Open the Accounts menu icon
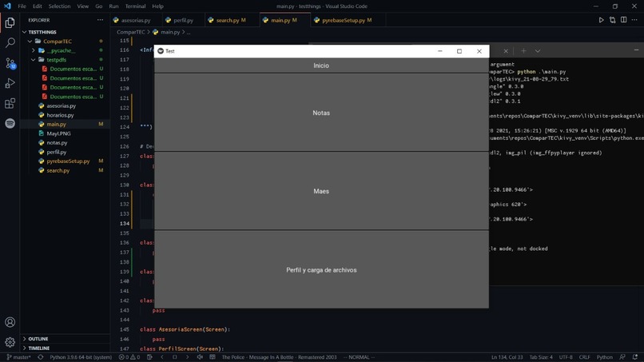644x362 pixels. coord(10,322)
